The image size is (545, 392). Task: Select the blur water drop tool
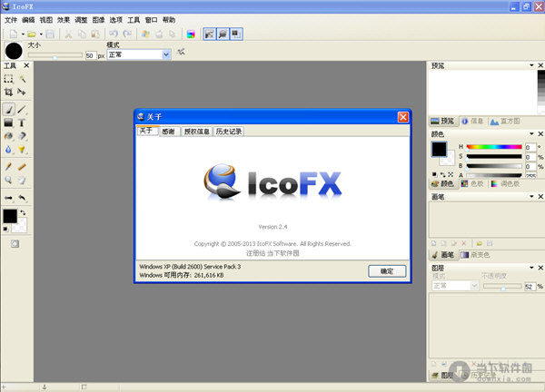click(x=8, y=150)
